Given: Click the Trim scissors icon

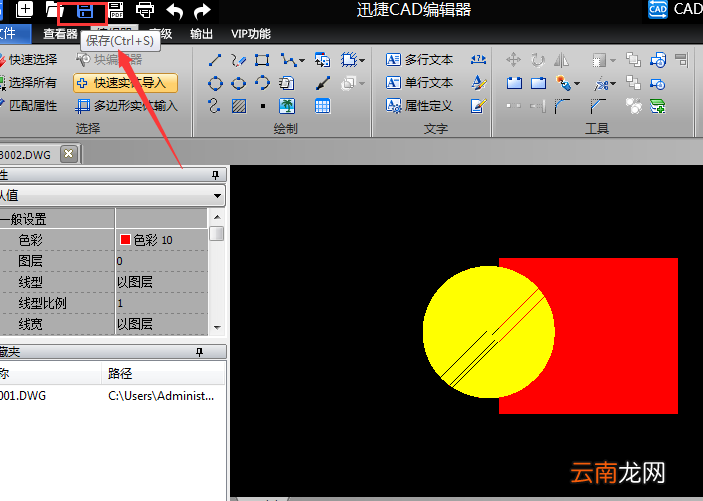Looking at the screenshot, I should 601,83.
